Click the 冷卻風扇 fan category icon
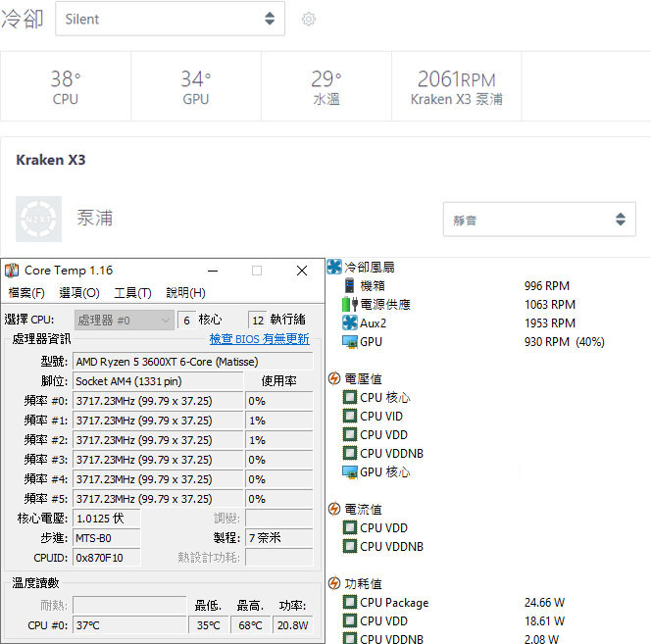Image resolution: width=651 pixels, height=644 pixels. pos(334,267)
